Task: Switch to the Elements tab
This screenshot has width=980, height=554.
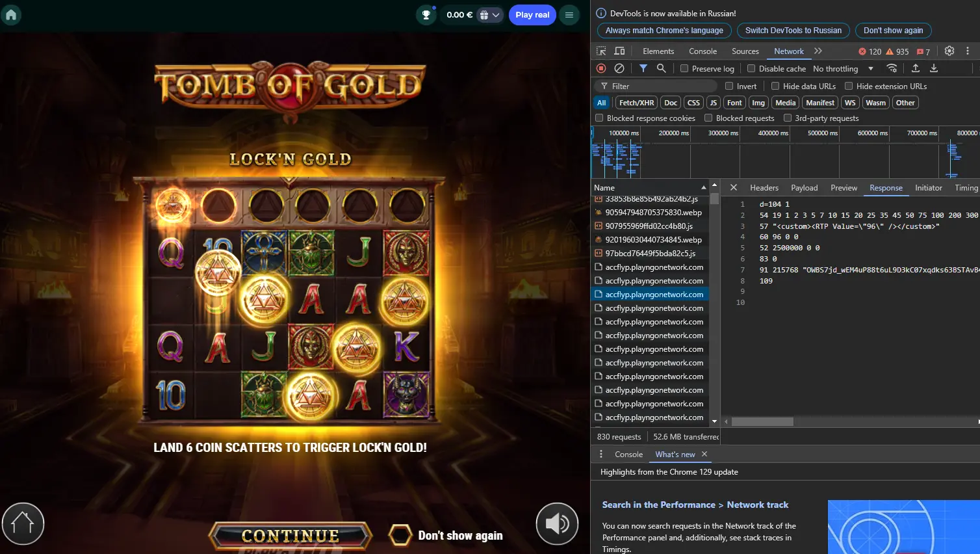Action: (658, 51)
